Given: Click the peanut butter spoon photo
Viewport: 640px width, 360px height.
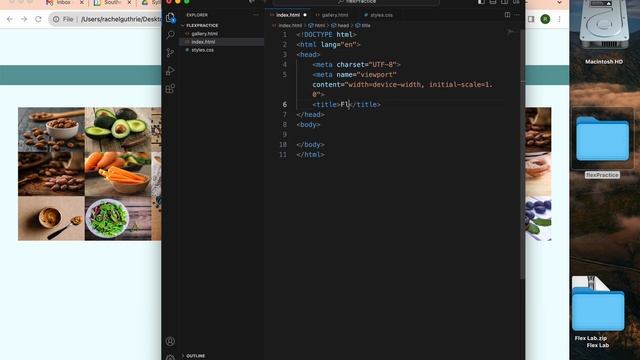Looking at the screenshot, I should (x=51, y=219).
